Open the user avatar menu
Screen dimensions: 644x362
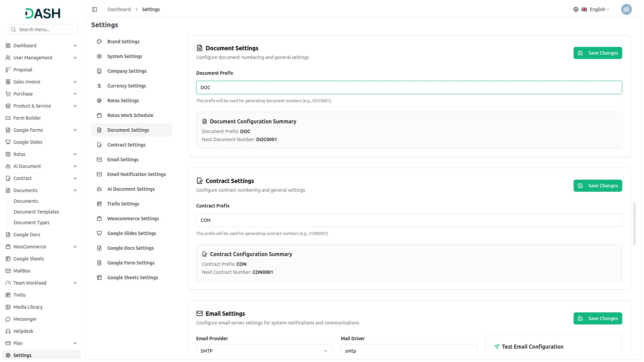[627, 9]
